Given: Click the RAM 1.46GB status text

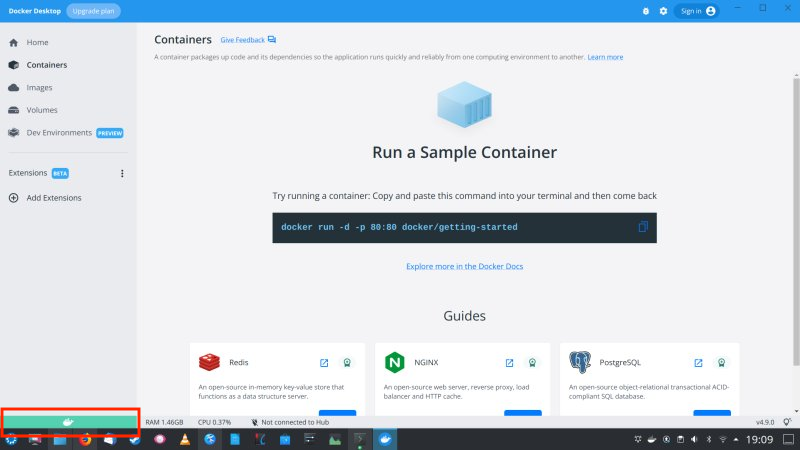Looking at the screenshot, I should pyautogui.click(x=164, y=422).
